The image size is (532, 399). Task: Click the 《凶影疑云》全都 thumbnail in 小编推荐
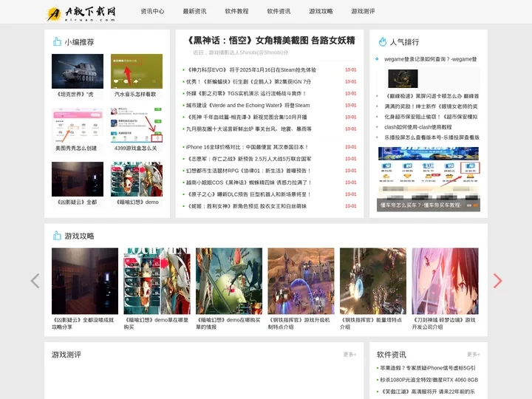[78, 179]
